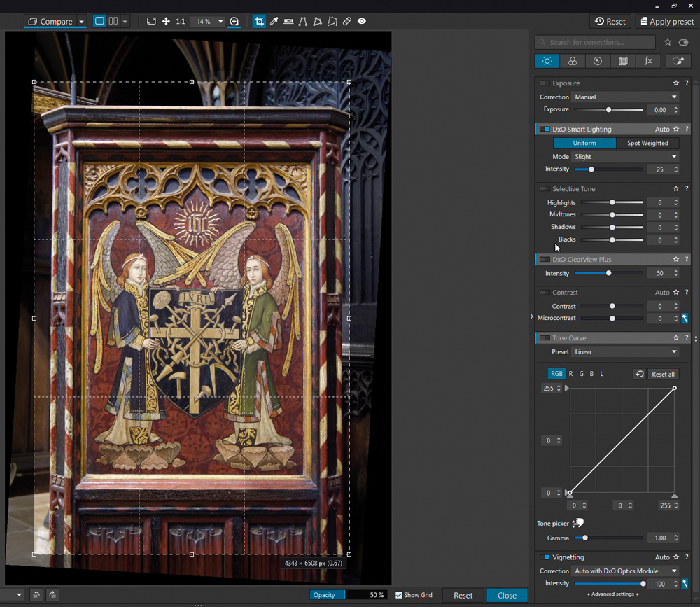Toggle the Crop tool
700x607 pixels.
point(260,21)
